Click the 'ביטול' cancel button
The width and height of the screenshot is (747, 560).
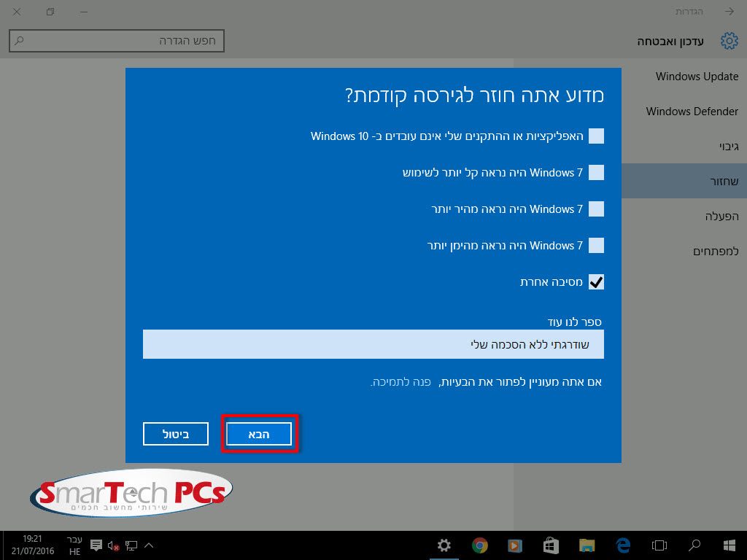click(x=176, y=434)
